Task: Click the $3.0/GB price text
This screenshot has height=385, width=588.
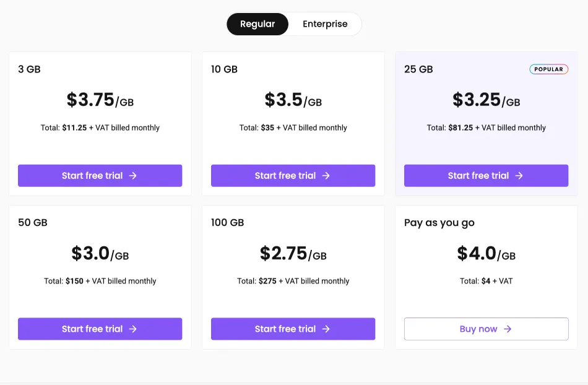Action: click(100, 253)
